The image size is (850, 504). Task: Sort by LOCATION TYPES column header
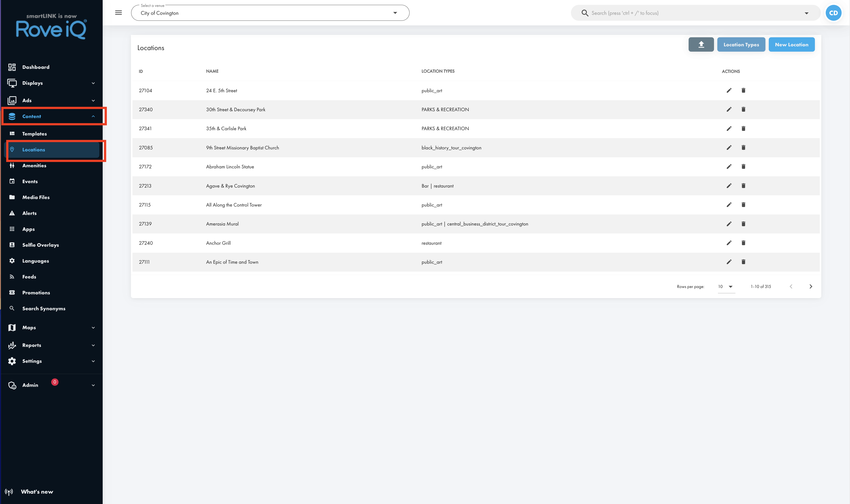pyautogui.click(x=438, y=71)
